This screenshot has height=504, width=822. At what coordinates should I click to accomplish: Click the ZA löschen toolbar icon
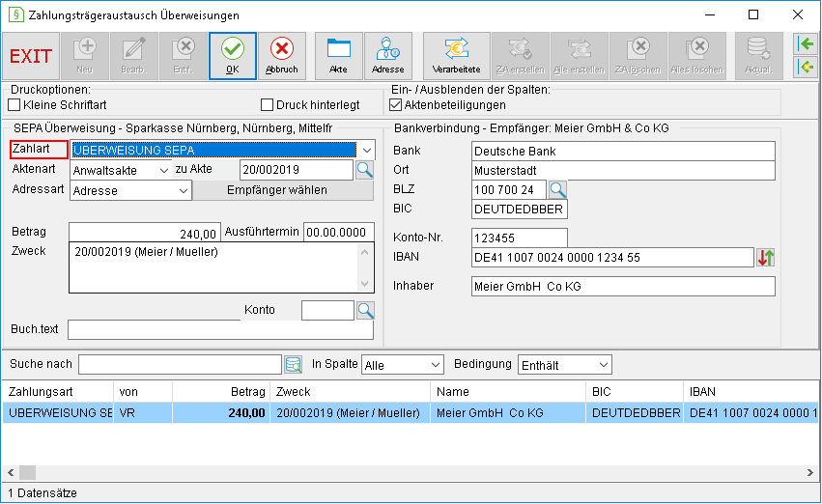pos(638,56)
